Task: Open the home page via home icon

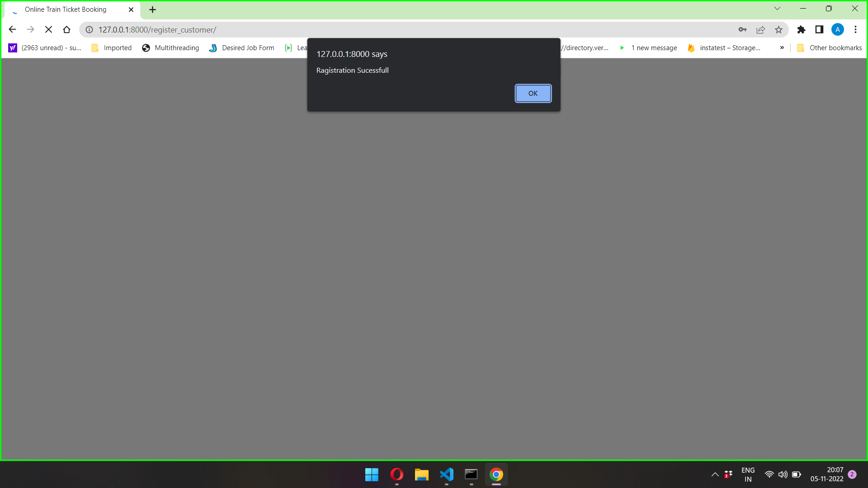Action: click(x=66, y=29)
